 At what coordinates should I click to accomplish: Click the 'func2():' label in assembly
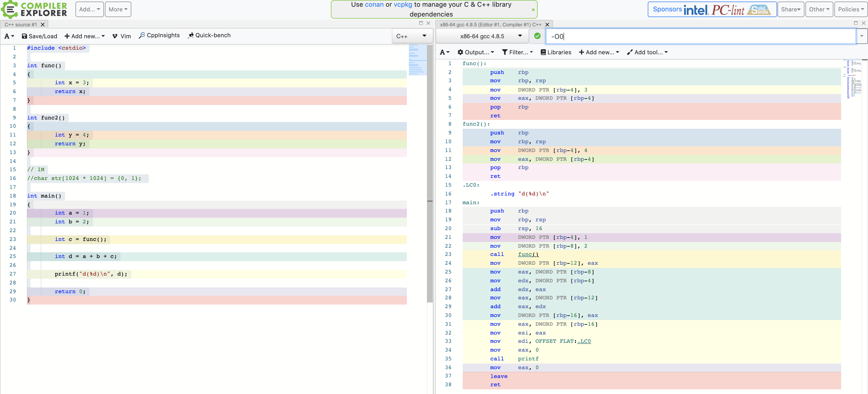click(x=476, y=124)
